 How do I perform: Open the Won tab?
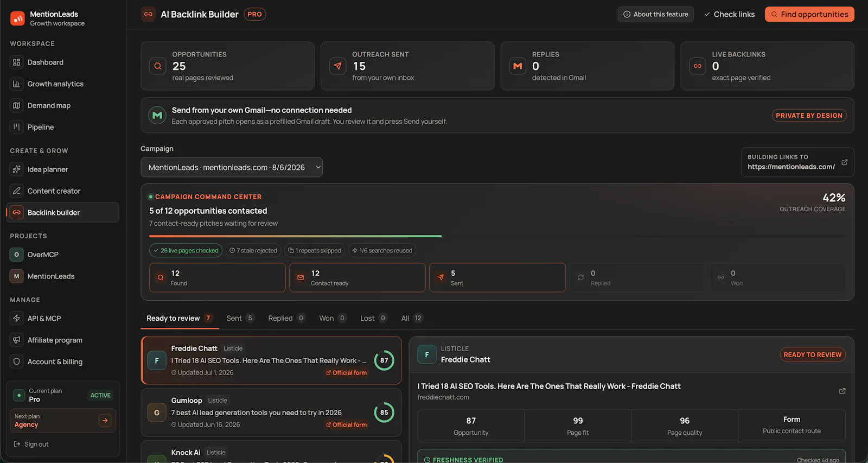[333, 318]
